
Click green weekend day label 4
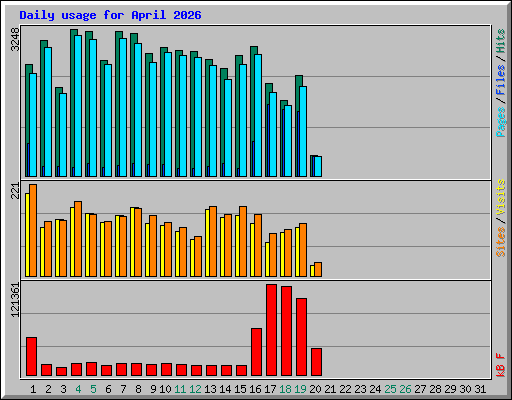[x=78, y=389]
